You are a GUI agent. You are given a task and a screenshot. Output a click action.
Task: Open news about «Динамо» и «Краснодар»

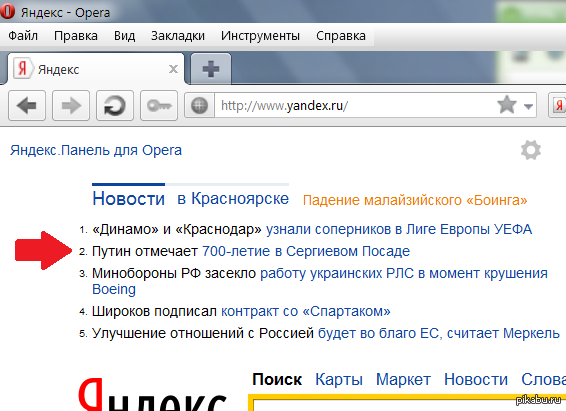tap(312, 229)
